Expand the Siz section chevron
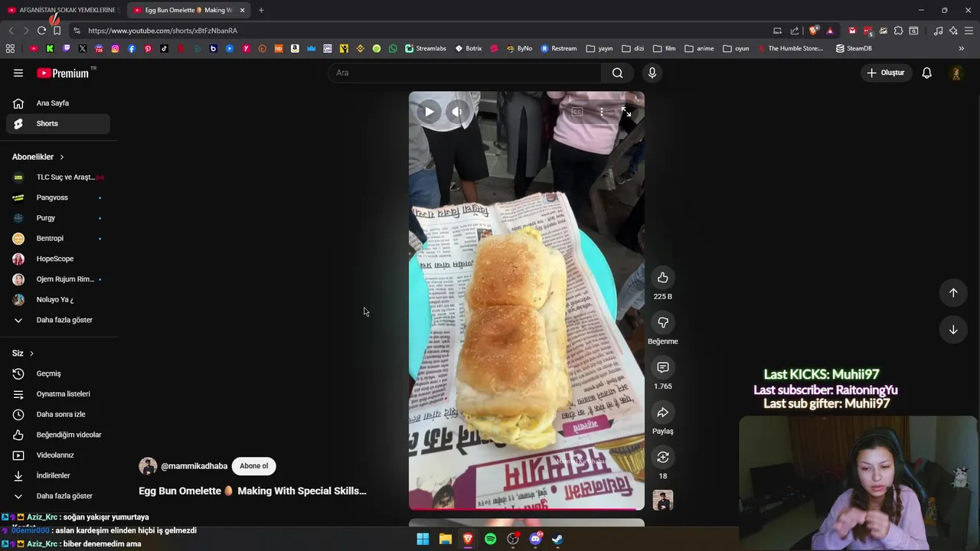 click(31, 354)
